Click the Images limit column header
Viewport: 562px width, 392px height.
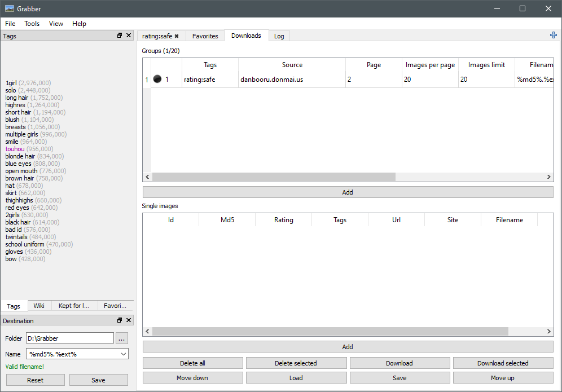click(486, 65)
